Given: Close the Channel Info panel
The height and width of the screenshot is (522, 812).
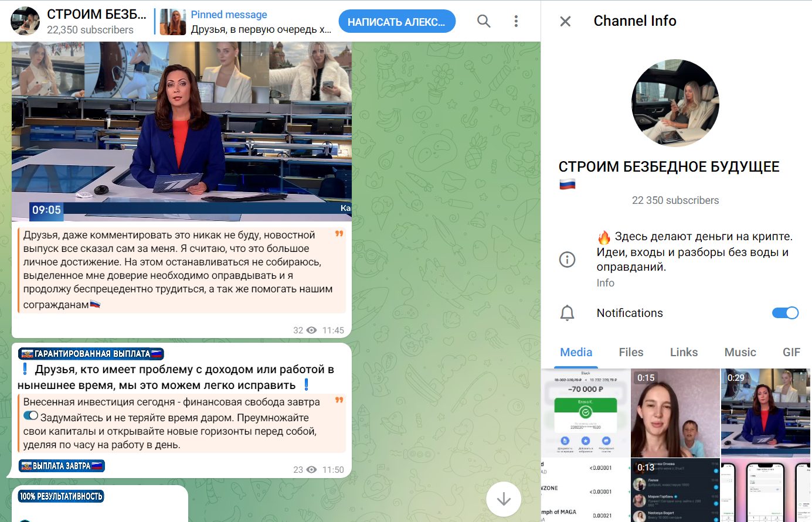Looking at the screenshot, I should [565, 22].
